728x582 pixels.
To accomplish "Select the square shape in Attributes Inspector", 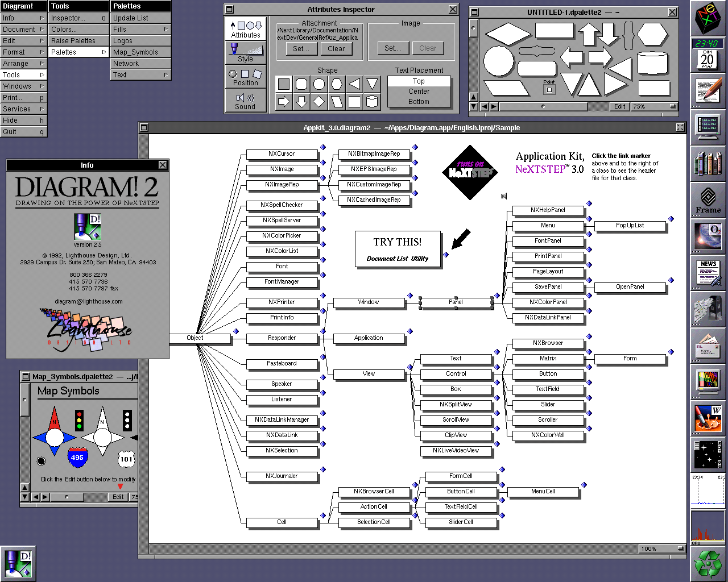I will [x=284, y=84].
